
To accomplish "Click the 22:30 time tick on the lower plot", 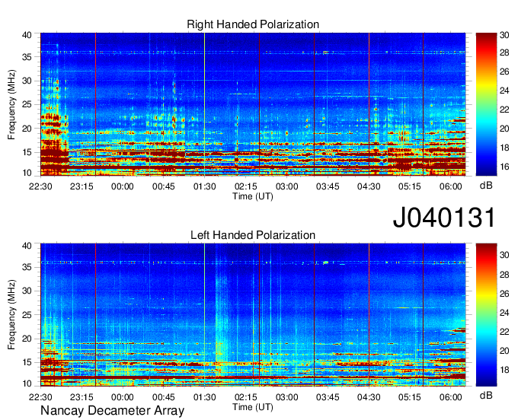I will pyautogui.click(x=40, y=397).
